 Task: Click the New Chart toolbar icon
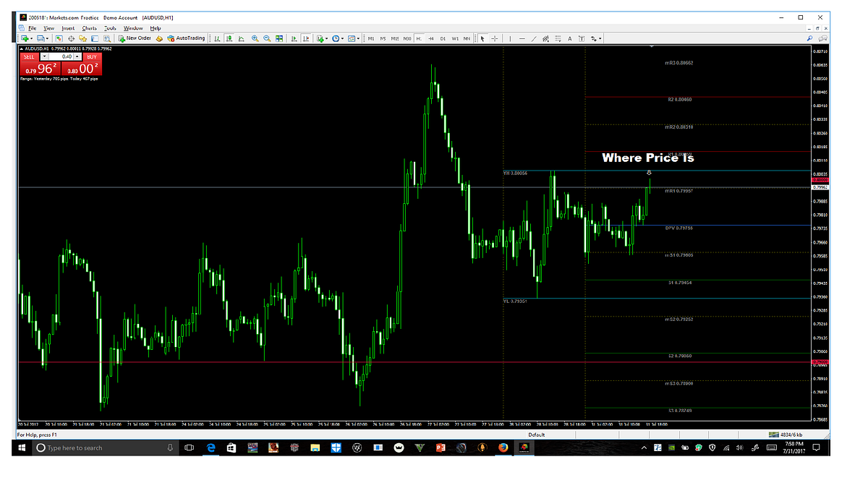coord(25,38)
